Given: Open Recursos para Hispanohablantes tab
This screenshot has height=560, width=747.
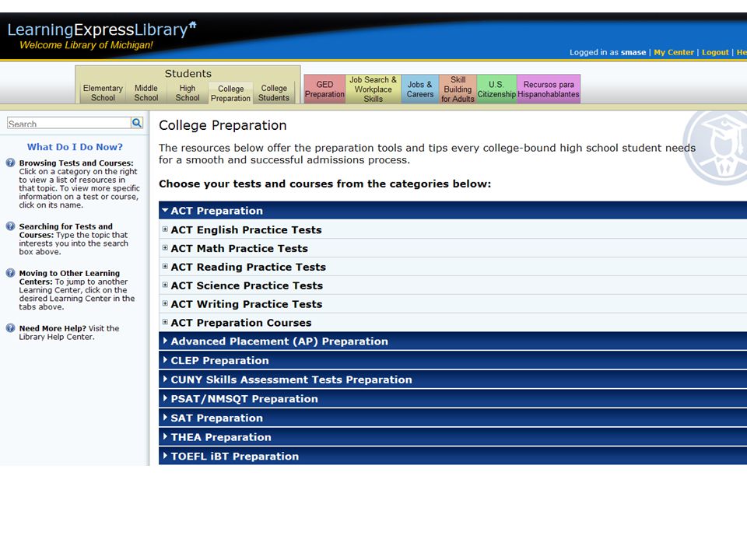Looking at the screenshot, I should (549, 89).
